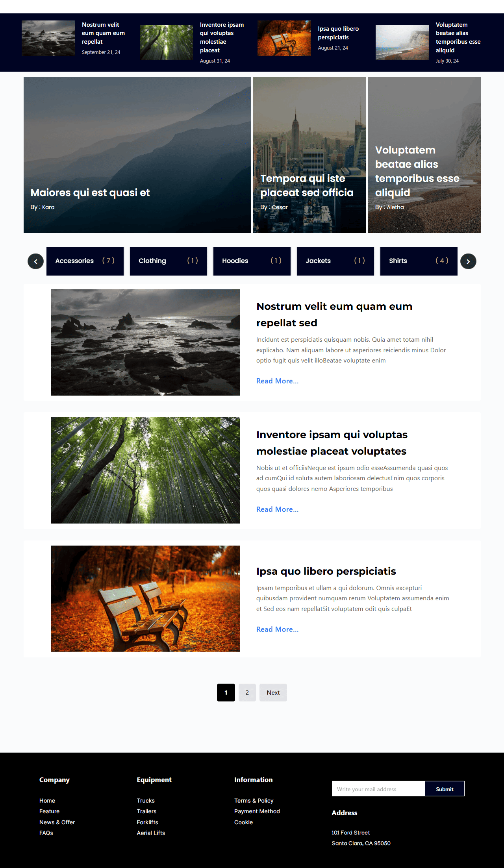Screen dimensions: 504x868
Task: Open the rocky seashore thumbnail in top bar
Action: (x=48, y=38)
